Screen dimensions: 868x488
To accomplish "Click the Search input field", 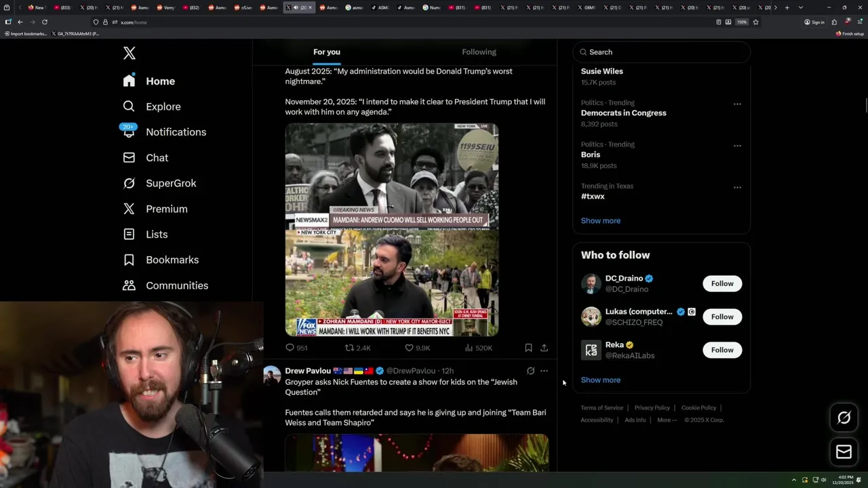I will click(662, 52).
